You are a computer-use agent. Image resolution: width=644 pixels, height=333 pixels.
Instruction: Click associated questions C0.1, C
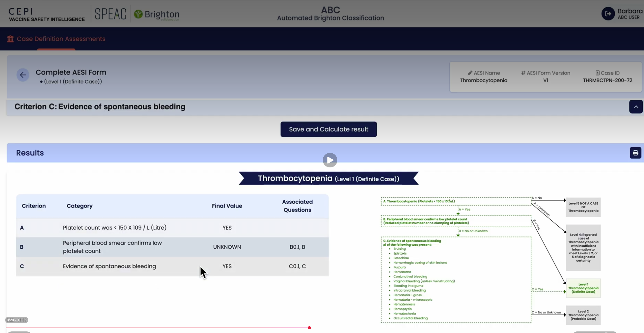297,266
